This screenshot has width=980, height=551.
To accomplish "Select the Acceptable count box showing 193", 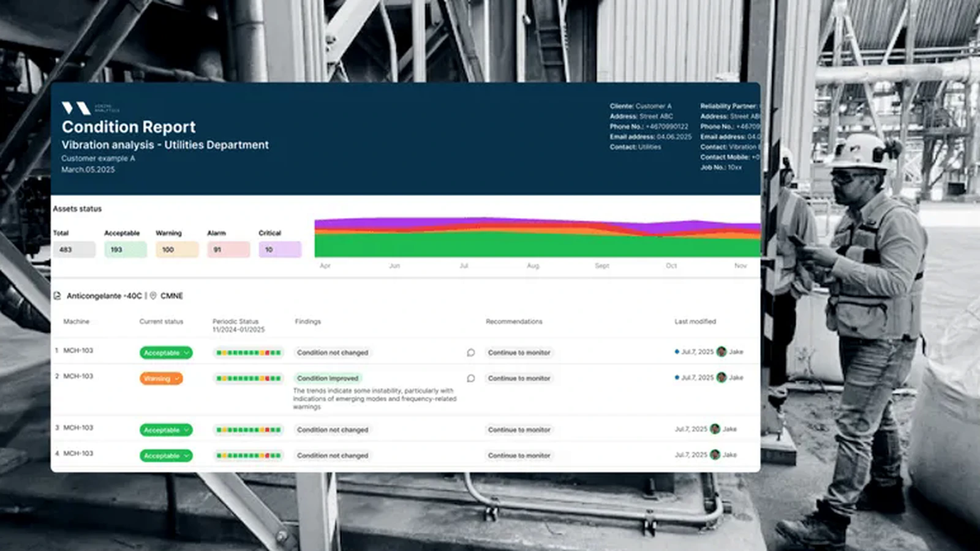I will 126,249.
